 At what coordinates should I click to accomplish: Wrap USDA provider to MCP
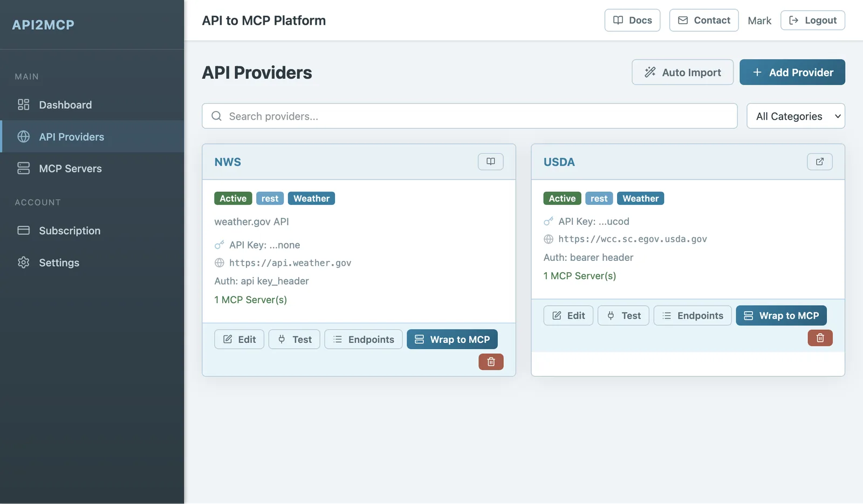pyautogui.click(x=781, y=315)
